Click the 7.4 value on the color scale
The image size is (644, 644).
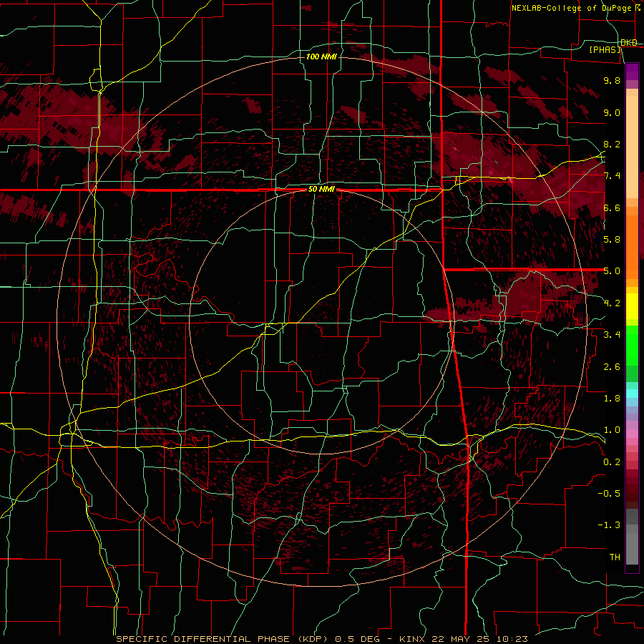[612, 176]
